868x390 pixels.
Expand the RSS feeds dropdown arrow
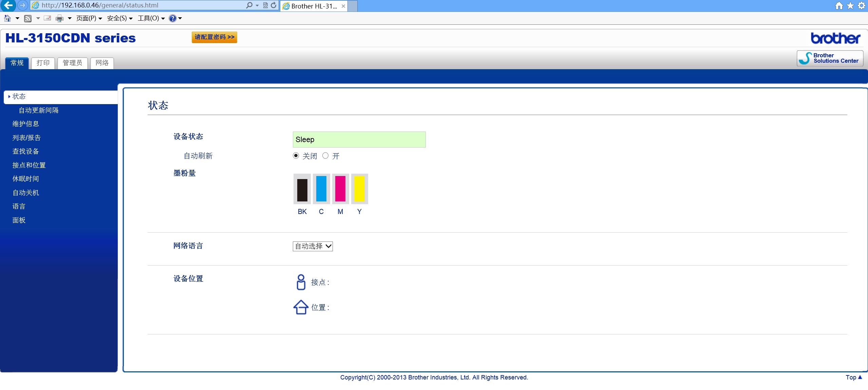[x=38, y=18]
